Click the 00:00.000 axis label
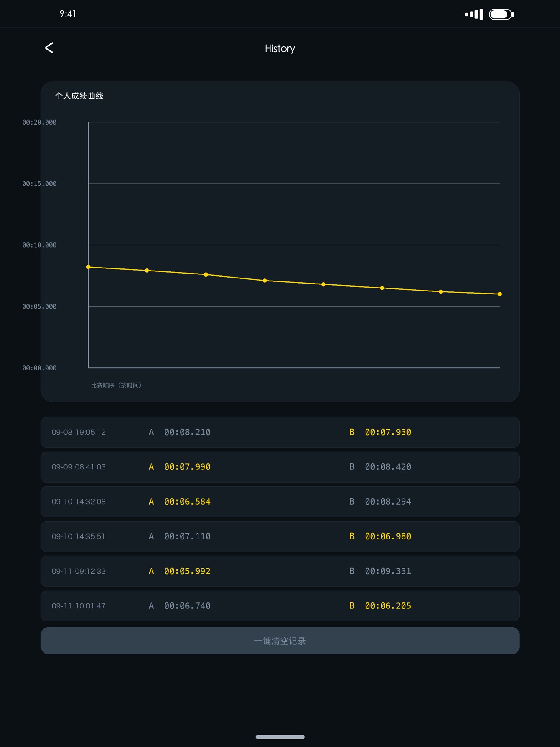560x747 pixels. point(40,368)
